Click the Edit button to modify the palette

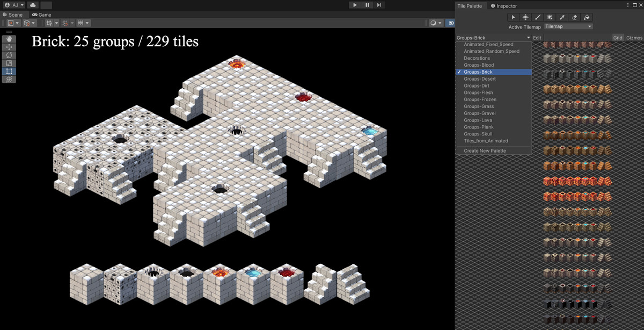[537, 38]
